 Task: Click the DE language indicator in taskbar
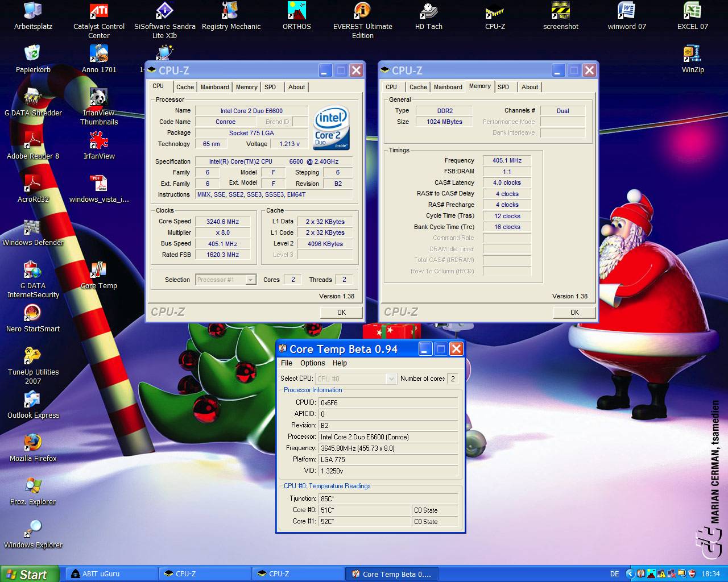tap(614, 574)
